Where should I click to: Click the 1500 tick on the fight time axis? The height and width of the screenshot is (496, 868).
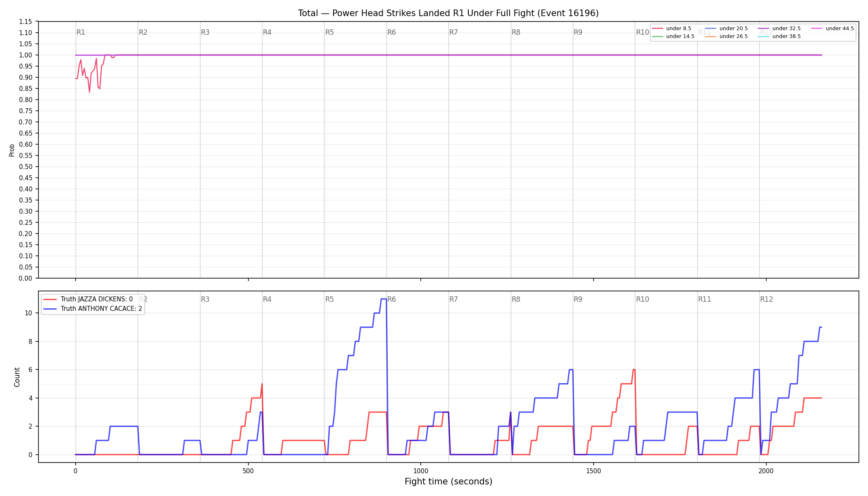pos(594,471)
